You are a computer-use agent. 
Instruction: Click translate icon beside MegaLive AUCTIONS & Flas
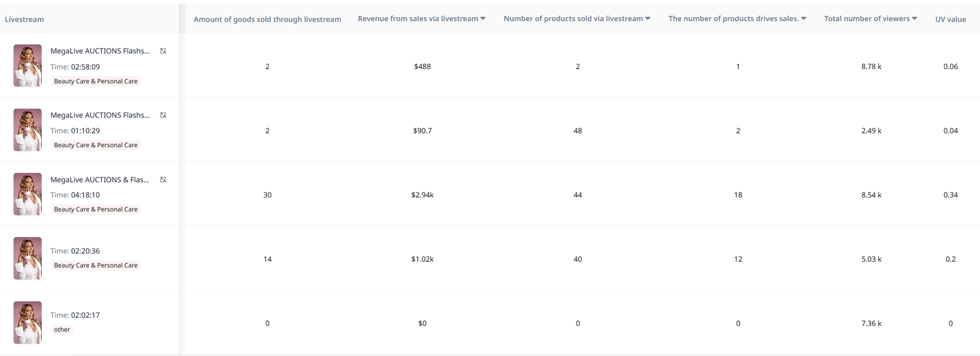coord(163,180)
